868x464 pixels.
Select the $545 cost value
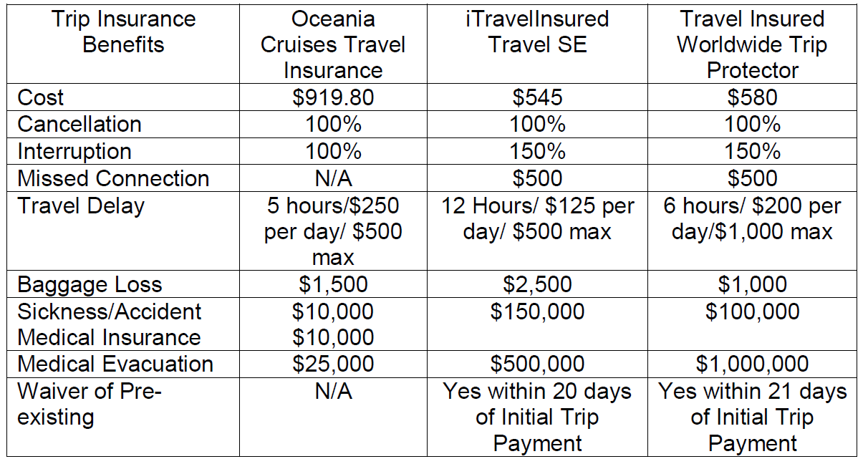pos(537,97)
